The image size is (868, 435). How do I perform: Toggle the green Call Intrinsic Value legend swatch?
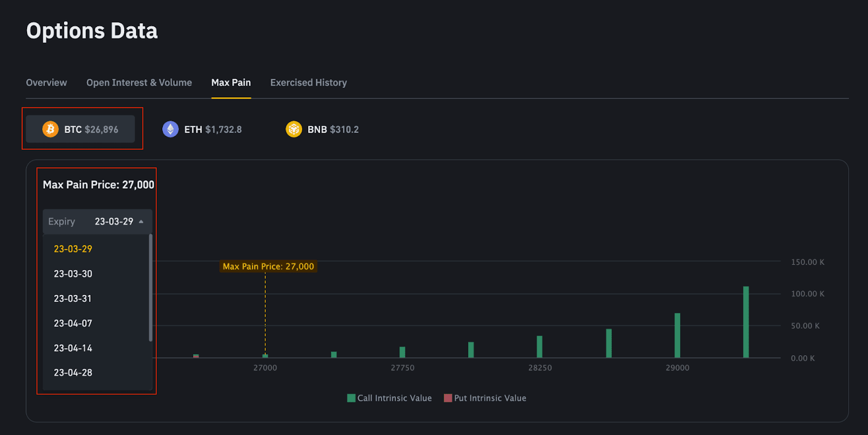pos(351,398)
